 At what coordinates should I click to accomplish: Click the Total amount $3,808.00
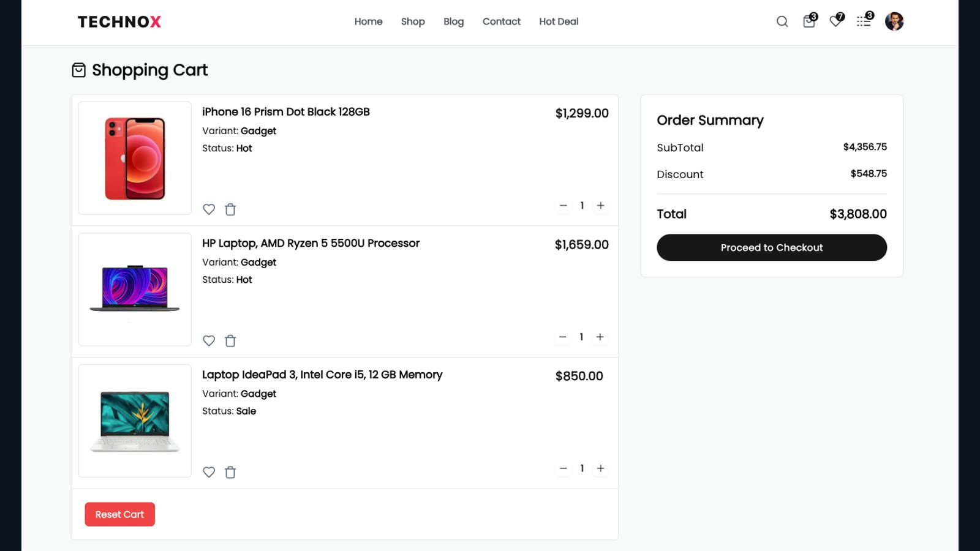(x=858, y=214)
